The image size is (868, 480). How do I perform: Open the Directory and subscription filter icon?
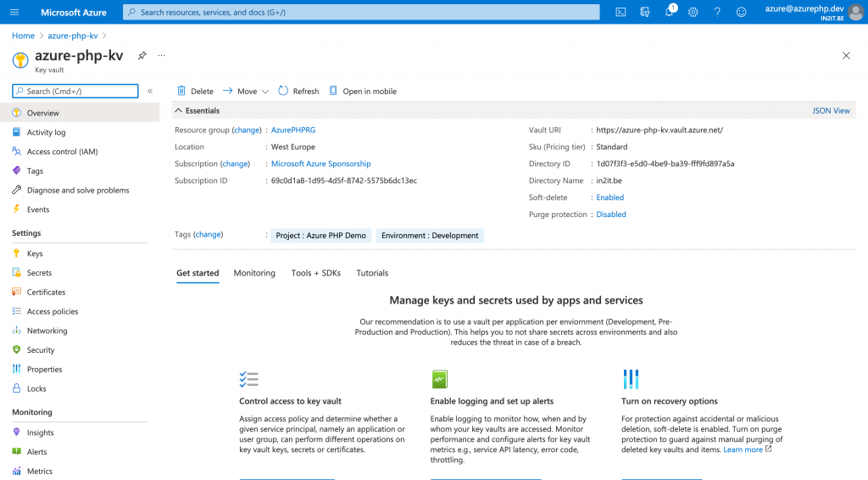645,12
